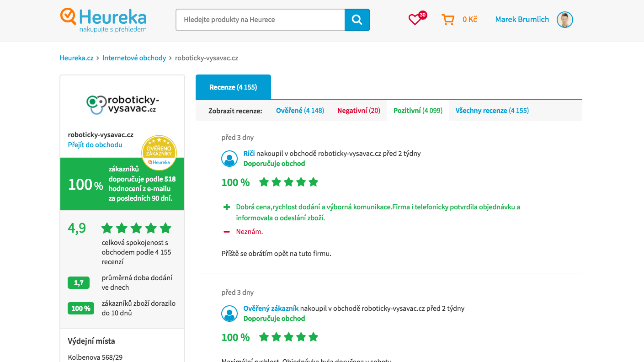Click Doporučuje obchod in Riči review

274,164
